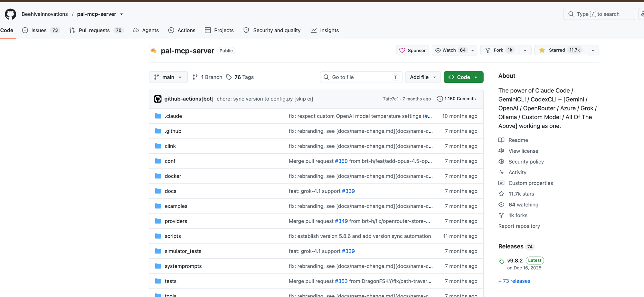Open the Security and quality tab
This screenshot has height=297, width=644.
(x=272, y=30)
